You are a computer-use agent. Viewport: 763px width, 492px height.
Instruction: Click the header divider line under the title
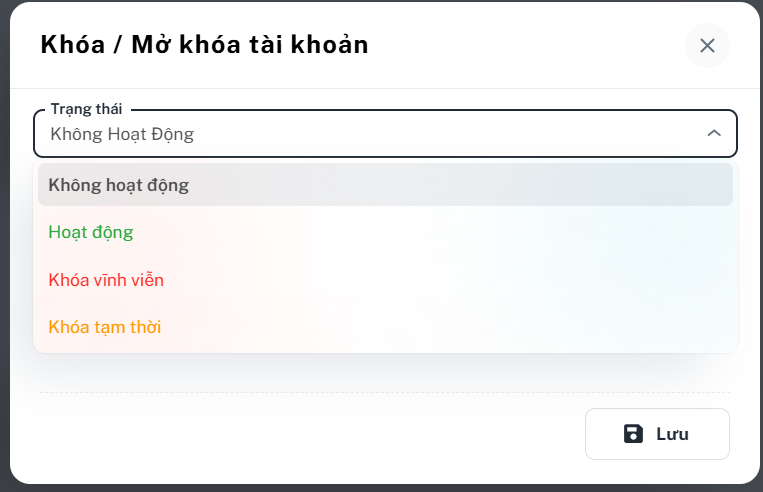click(385, 89)
